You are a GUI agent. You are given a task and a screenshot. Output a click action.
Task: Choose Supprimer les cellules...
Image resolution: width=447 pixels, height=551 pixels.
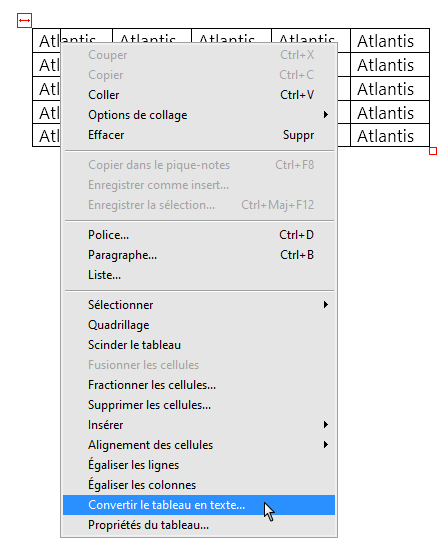(199, 405)
